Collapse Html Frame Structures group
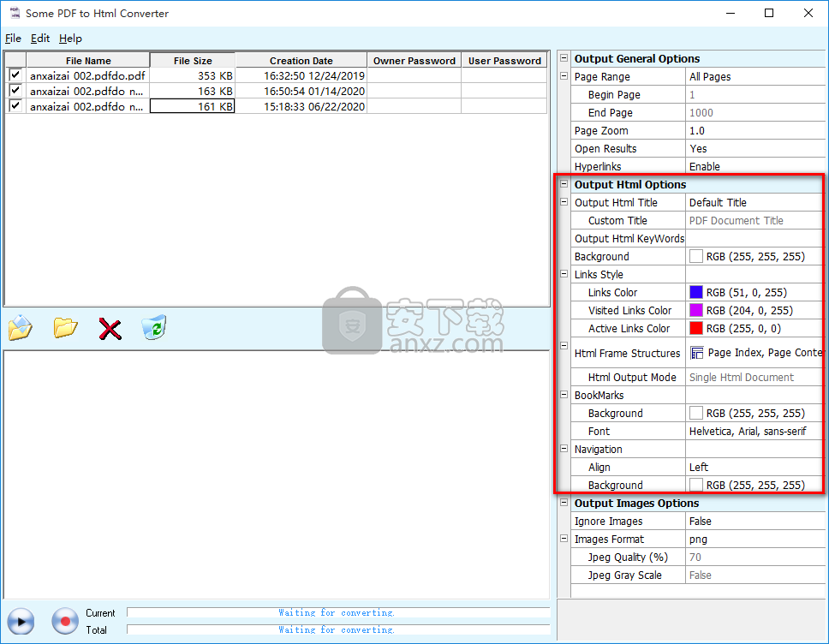The image size is (829, 644). [564, 345]
